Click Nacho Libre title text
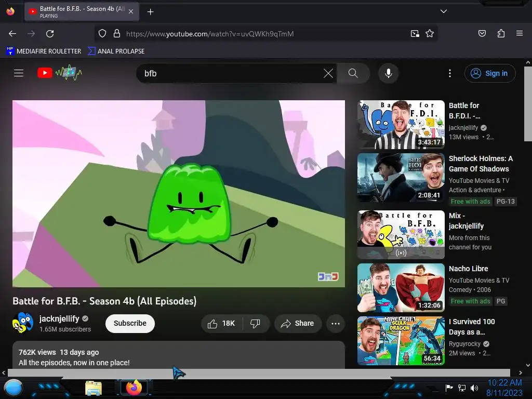Image resolution: width=532 pixels, height=399 pixels. (x=468, y=269)
